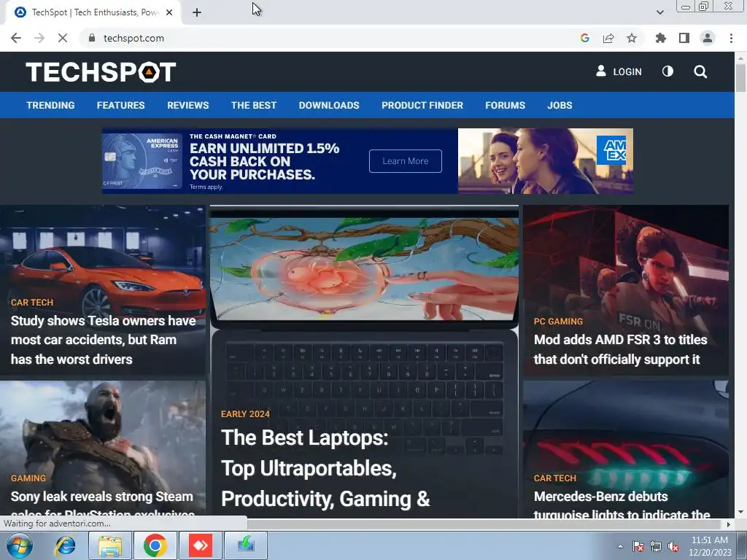Stop page loading with the X button
Image resolution: width=747 pixels, height=560 pixels.
click(x=63, y=38)
